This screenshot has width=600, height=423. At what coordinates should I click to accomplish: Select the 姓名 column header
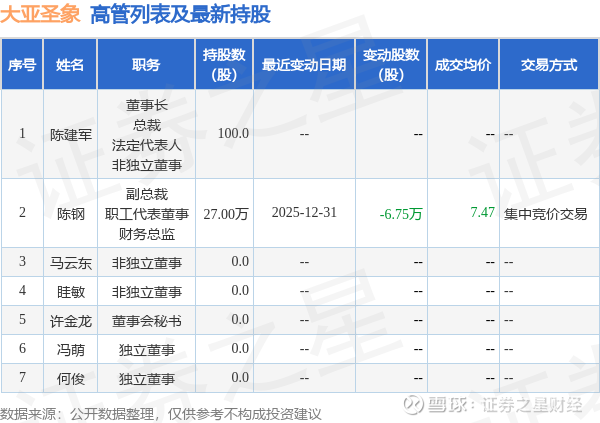(70, 64)
